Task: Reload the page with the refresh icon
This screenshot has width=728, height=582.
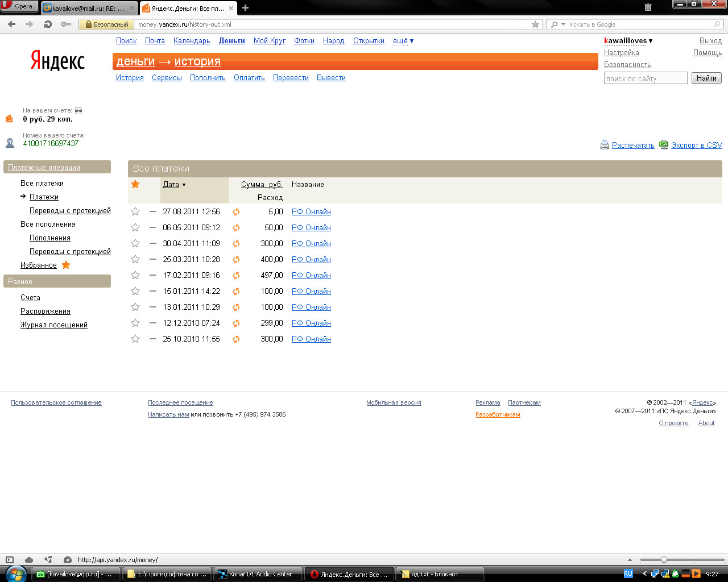Action: pyautogui.click(x=48, y=24)
